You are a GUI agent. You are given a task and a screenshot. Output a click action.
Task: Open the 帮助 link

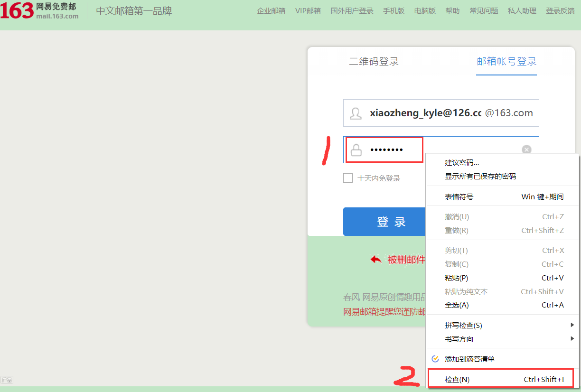coord(452,10)
